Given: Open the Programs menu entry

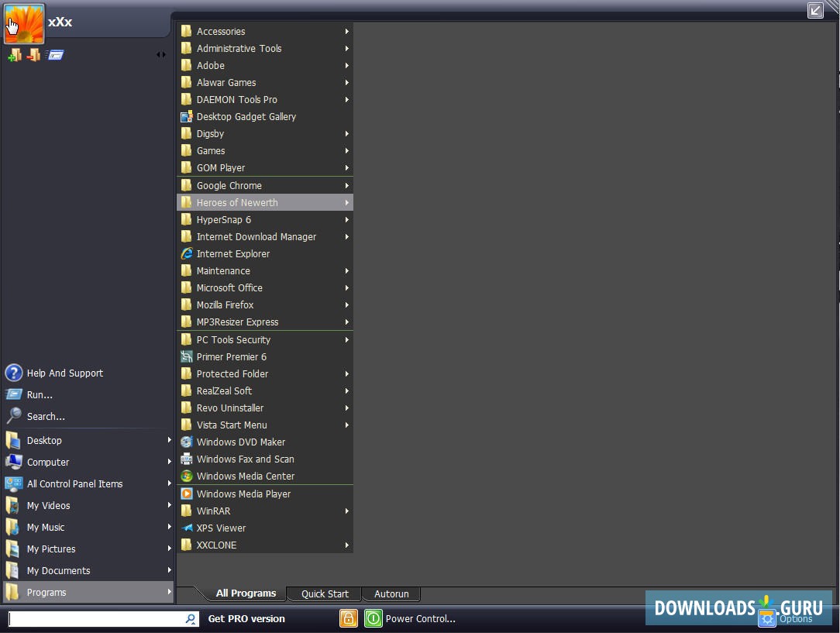Looking at the screenshot, I should (x=88, y=592).
